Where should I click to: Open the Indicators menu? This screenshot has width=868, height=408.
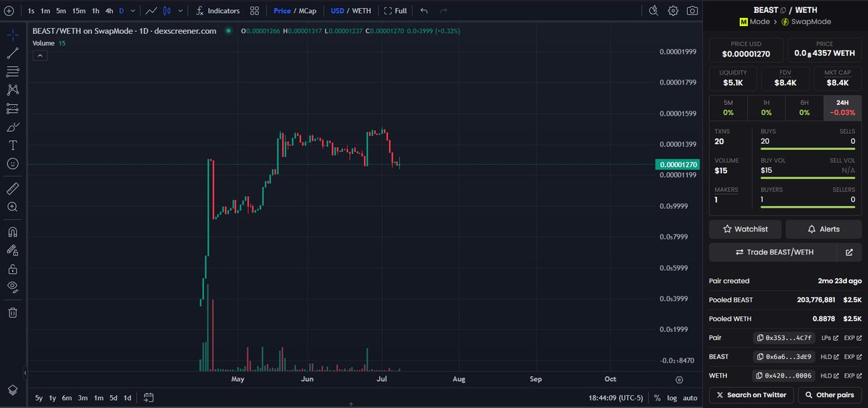[218, 11]
